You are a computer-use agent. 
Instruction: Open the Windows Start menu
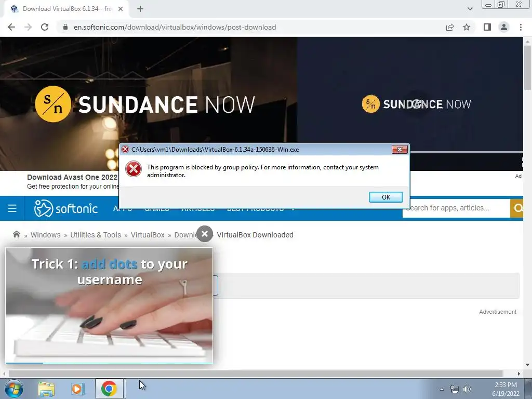tap(14, 389)
